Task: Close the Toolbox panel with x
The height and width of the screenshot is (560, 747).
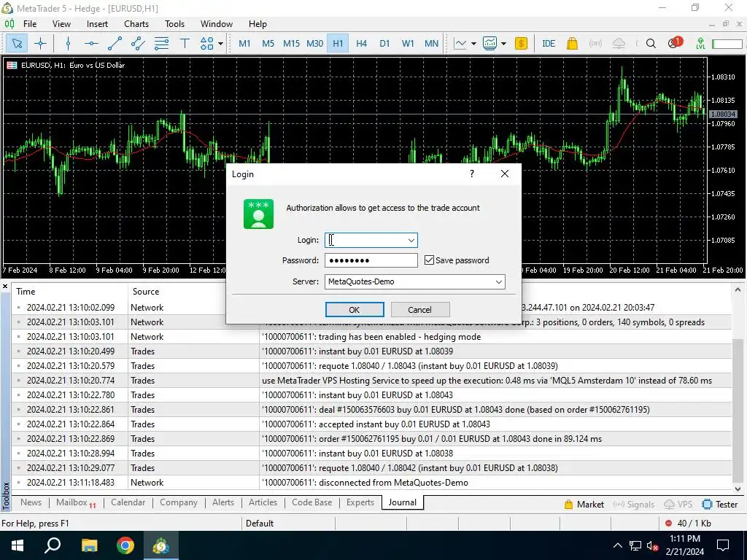Action: click(5, 286)
